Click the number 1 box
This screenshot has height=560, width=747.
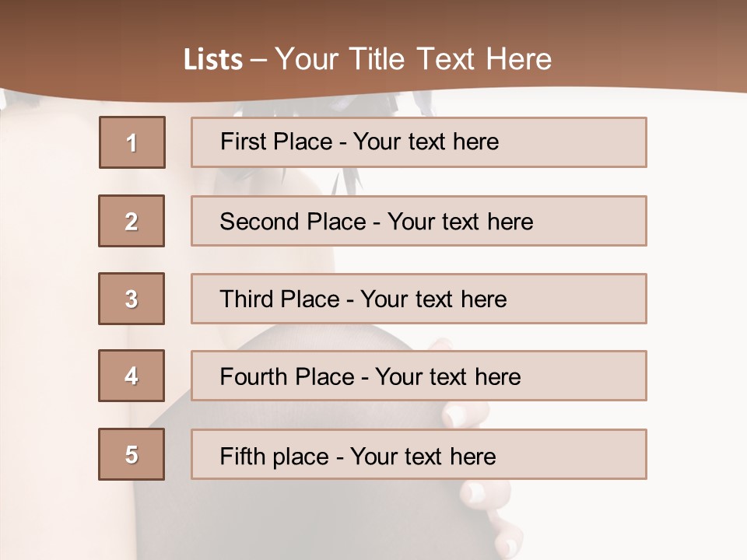132,142
